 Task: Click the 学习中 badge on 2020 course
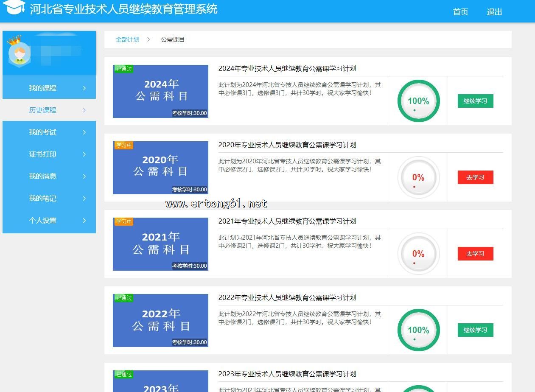click(124, 145)
